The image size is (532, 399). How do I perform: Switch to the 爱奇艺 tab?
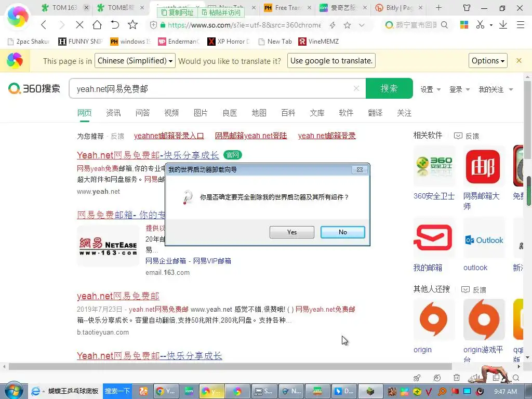tap(343, 7)
